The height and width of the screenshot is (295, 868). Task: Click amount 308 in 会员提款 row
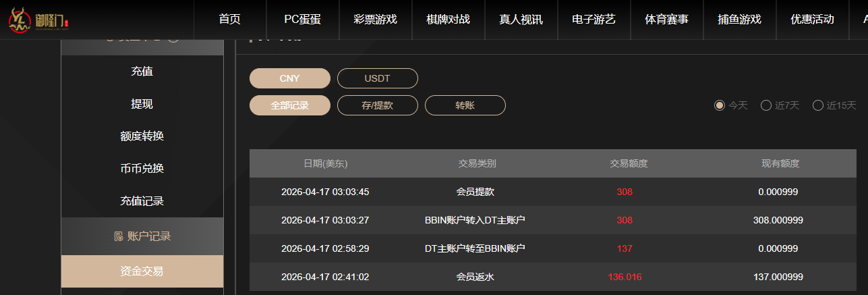[625, 192]
